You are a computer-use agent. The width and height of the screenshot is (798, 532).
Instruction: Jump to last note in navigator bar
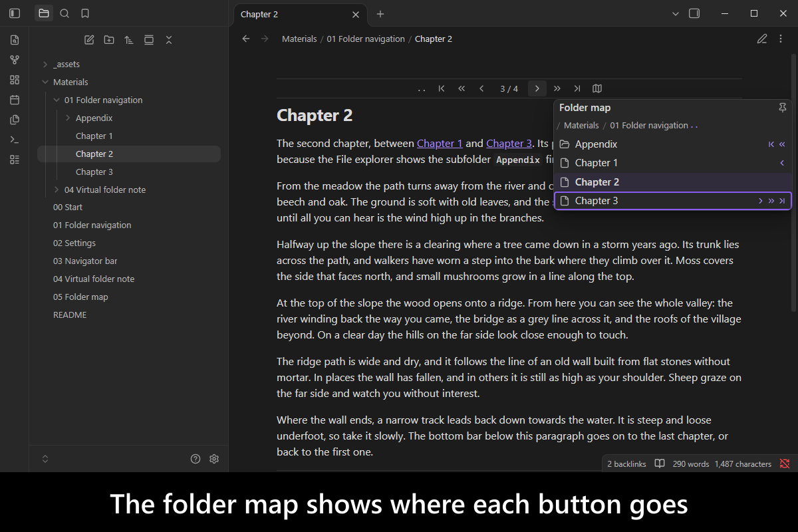tap(577, 88)
